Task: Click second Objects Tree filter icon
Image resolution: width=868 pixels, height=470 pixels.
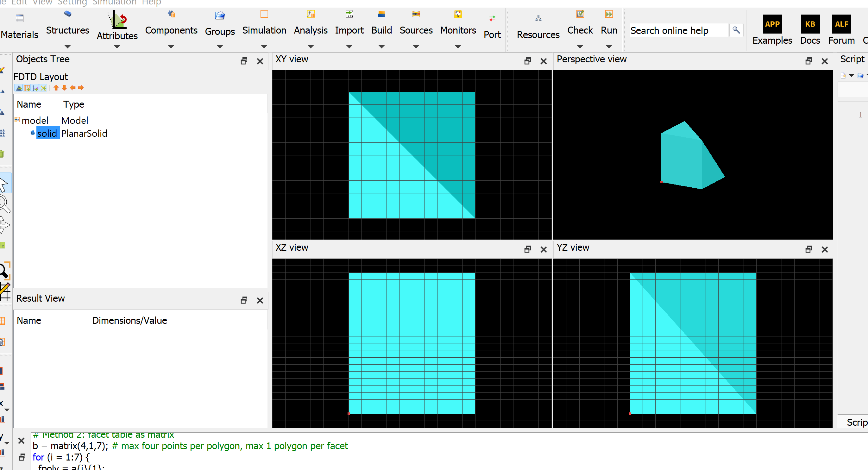Action: (27, 88)
